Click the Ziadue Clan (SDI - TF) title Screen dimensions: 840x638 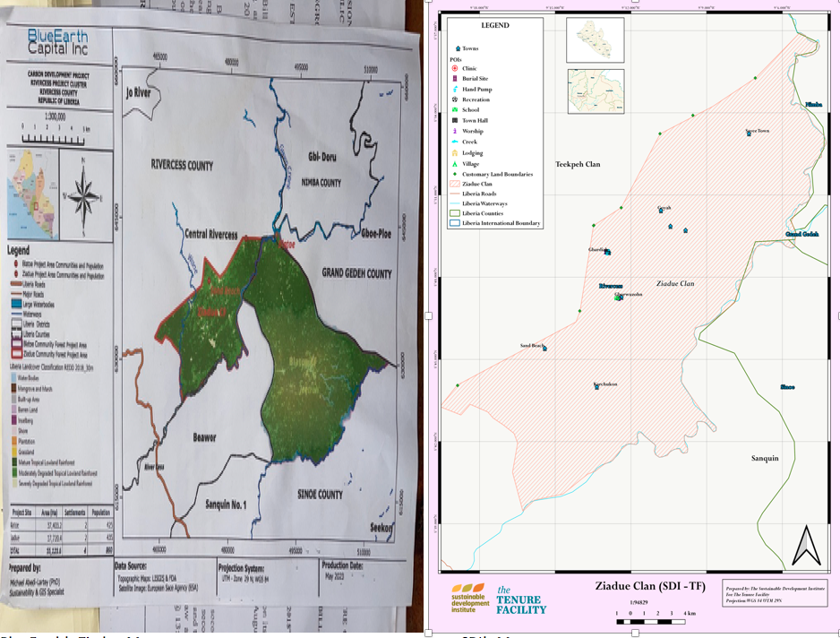(650, 587)
